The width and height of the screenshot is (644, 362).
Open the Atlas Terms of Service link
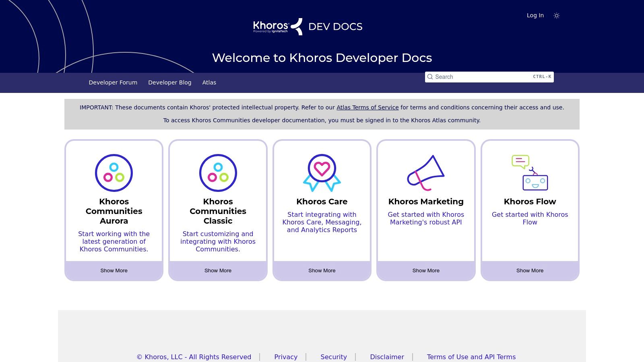coord(367,107)
